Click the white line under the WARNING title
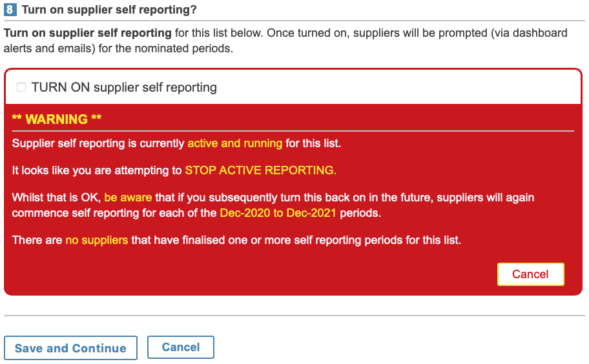This screenshot has height=364, width=589. pos(293,131)
